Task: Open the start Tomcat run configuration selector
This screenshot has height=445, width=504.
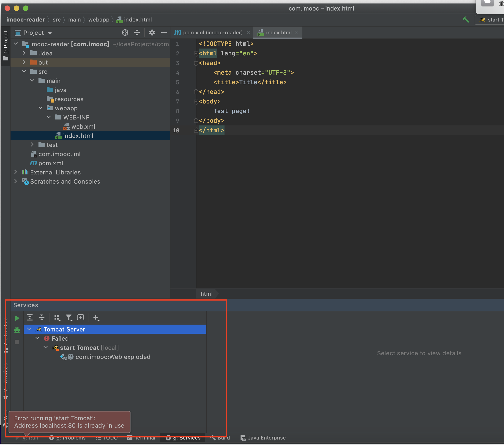Action: 490,20
